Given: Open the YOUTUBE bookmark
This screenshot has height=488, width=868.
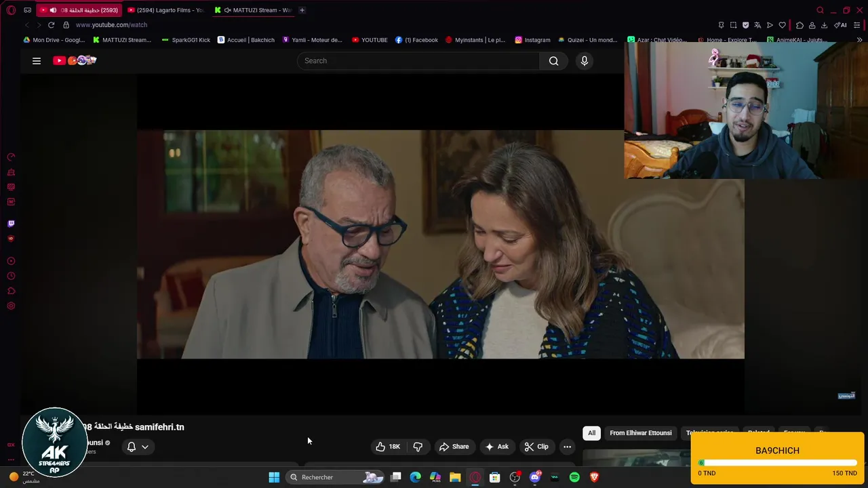Looking at the screenshot, I should (370, 40).
